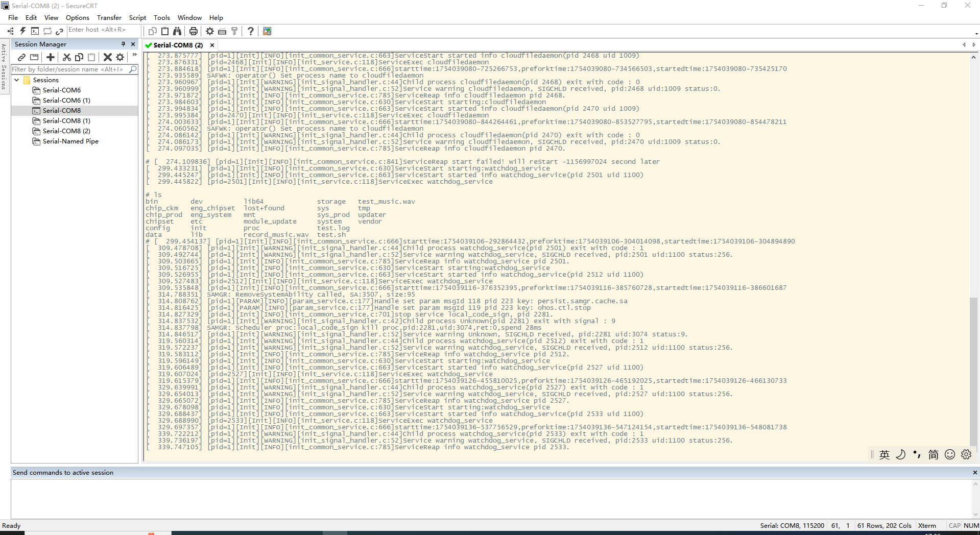This screenshot has height=535, width=980.
Task: Click the Paste clipboard toolbar icon
Action: click(x=165, y=31)
